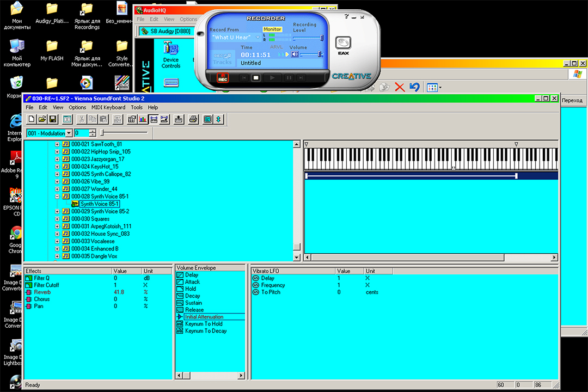
Task: Expand the 000-021 SawTooth_81 preset
Action: click(57, 144)
